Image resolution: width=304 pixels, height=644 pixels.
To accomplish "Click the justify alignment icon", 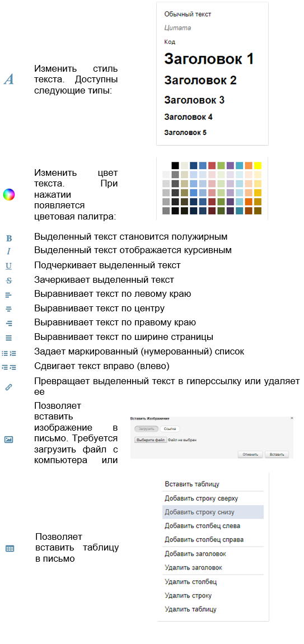I will [9, 338].
